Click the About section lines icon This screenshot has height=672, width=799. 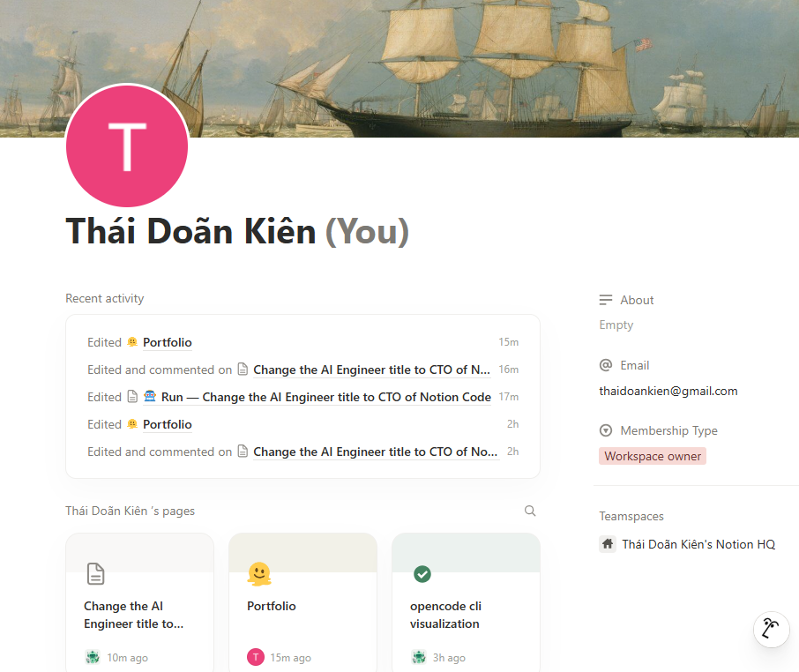tap(605, 300)
